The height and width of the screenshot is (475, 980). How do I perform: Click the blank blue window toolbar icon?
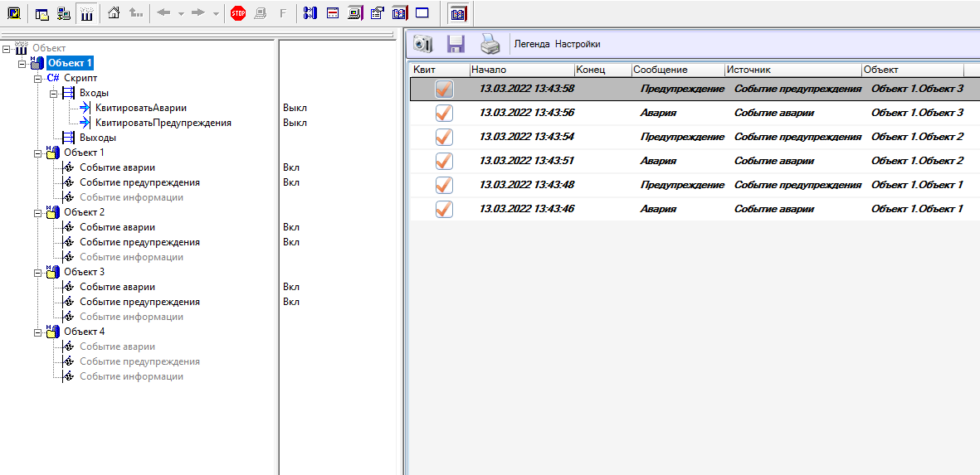coord(422,13)
